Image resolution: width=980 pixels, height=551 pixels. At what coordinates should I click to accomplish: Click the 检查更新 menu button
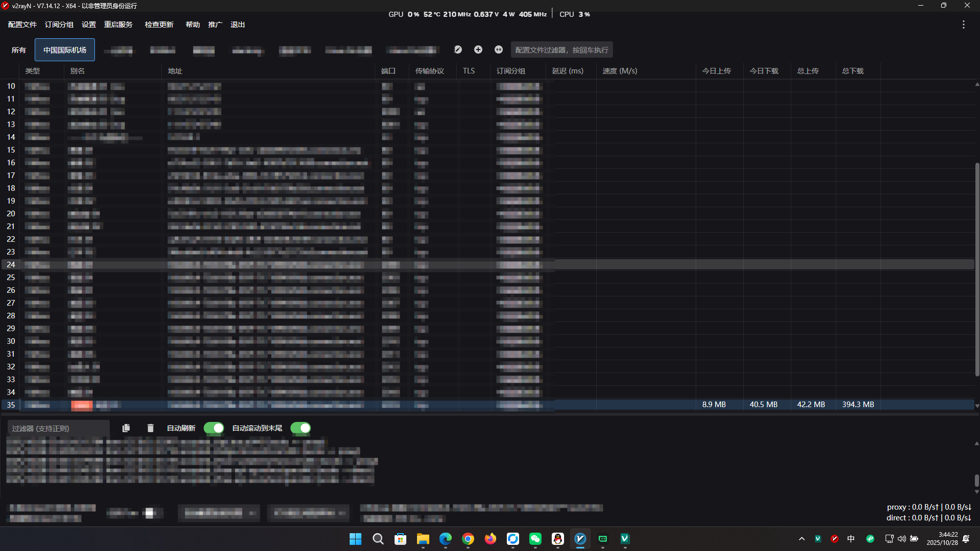pos(159,24)
